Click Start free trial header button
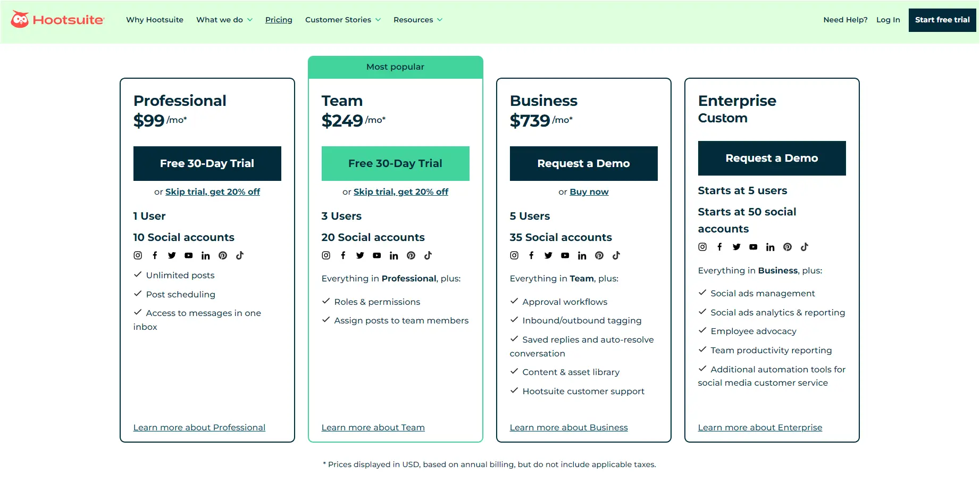 tap(942, 20)
